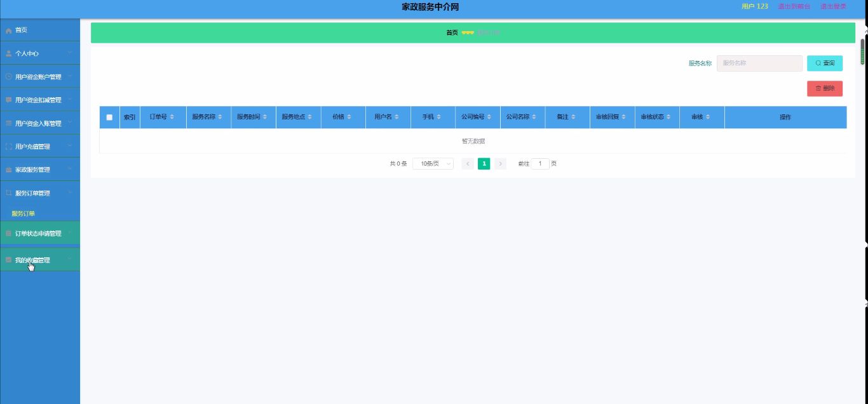Click the green vertical scrollbar thumb
868x404 pixels.
[863, 52]
